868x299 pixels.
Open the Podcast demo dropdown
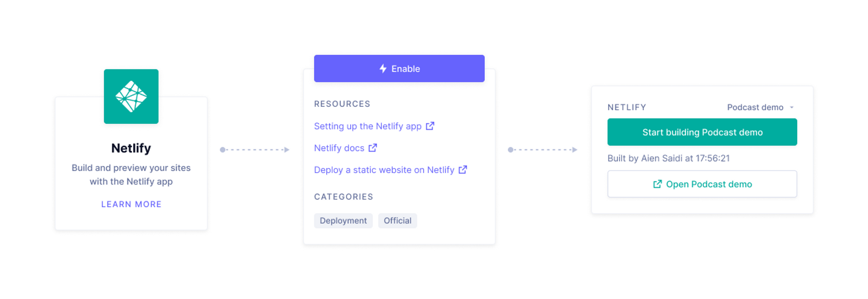click(759, 107)
